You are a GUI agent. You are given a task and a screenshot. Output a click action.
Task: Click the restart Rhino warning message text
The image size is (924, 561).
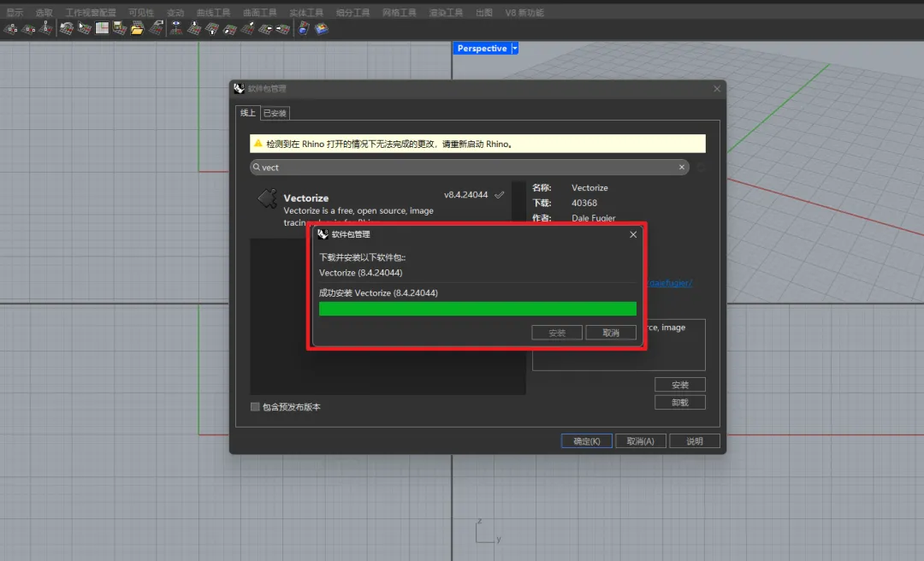point(389,144)
